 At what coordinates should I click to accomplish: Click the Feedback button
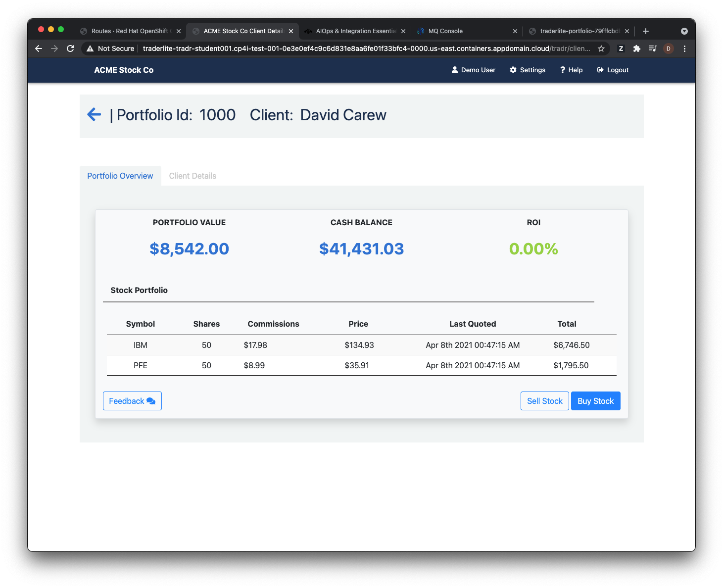coord(132,401)
